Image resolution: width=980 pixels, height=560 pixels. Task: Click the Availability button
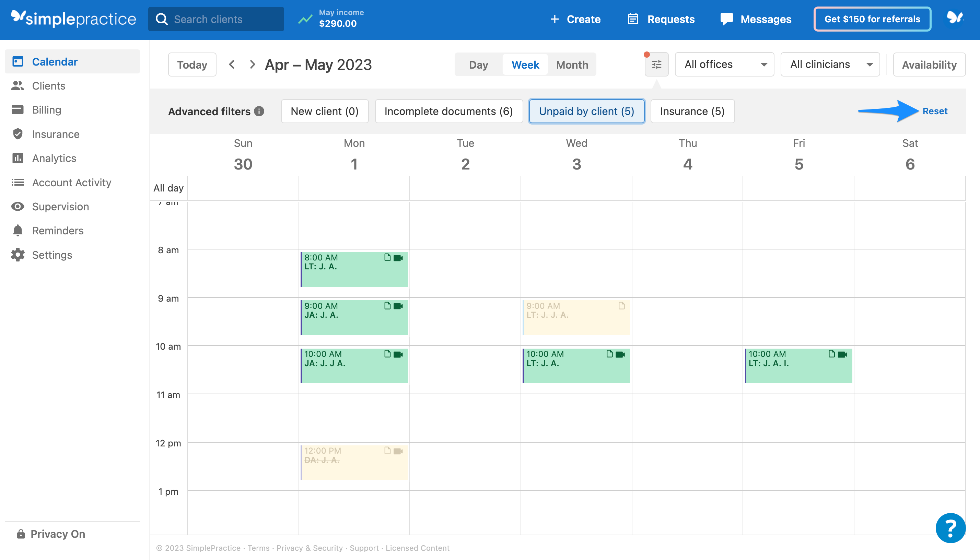(929, 64)
